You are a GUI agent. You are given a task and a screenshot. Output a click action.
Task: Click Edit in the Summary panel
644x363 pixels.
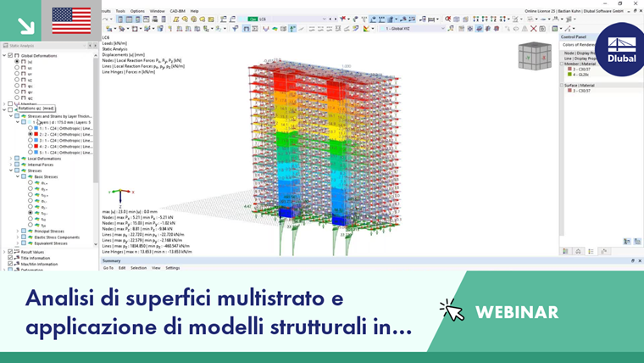pyautogui.click(x=122, y=268)
